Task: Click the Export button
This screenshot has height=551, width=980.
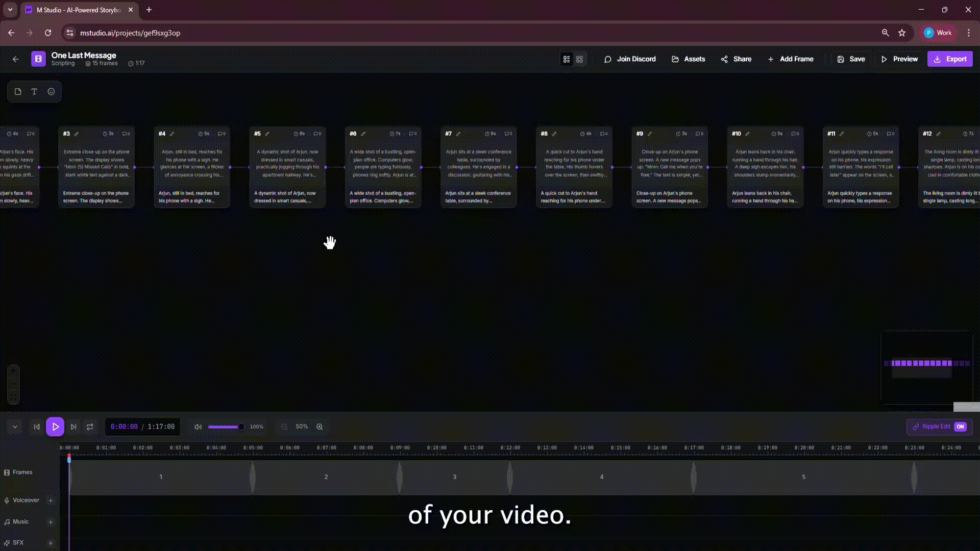Action: (x=949, y=59)
